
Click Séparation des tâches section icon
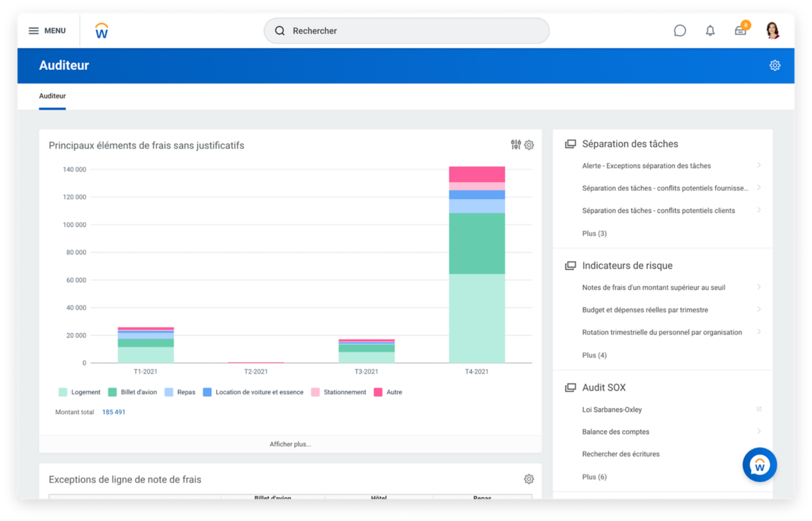pyautogui.click(x=571, y=144)
